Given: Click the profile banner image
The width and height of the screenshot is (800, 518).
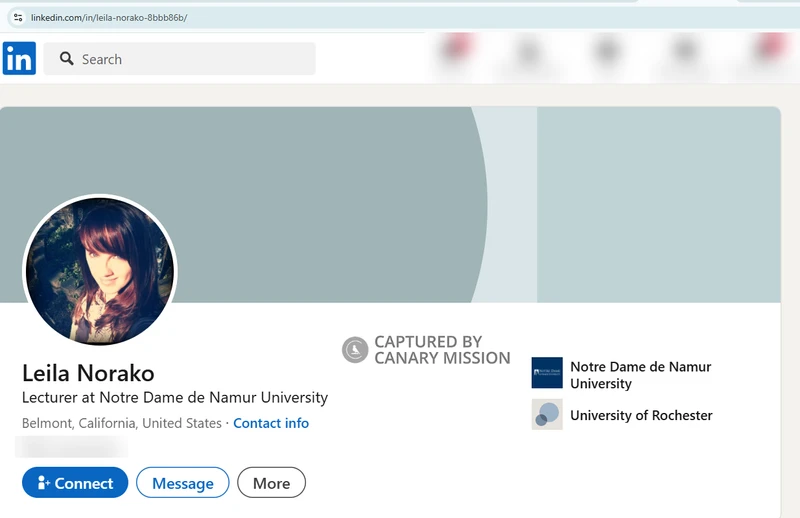Looking at the screenshot, I should point(390,205).
